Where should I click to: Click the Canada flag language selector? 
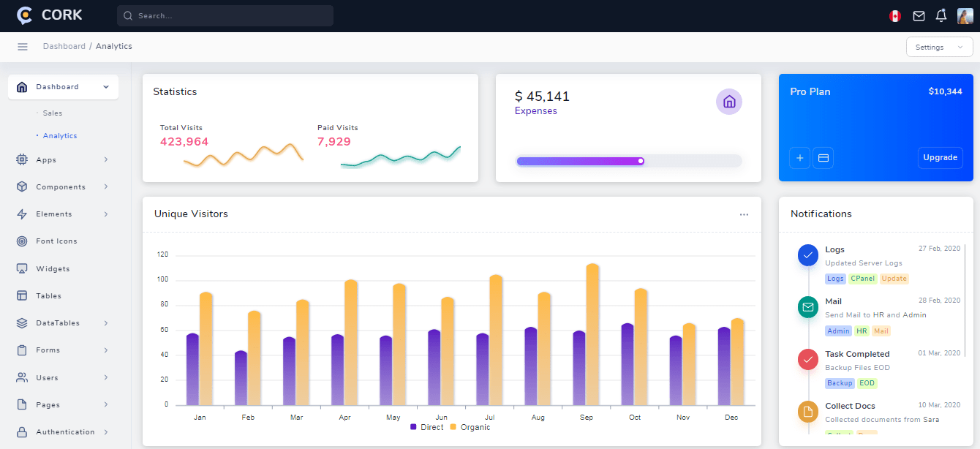(x=894, y=15)
